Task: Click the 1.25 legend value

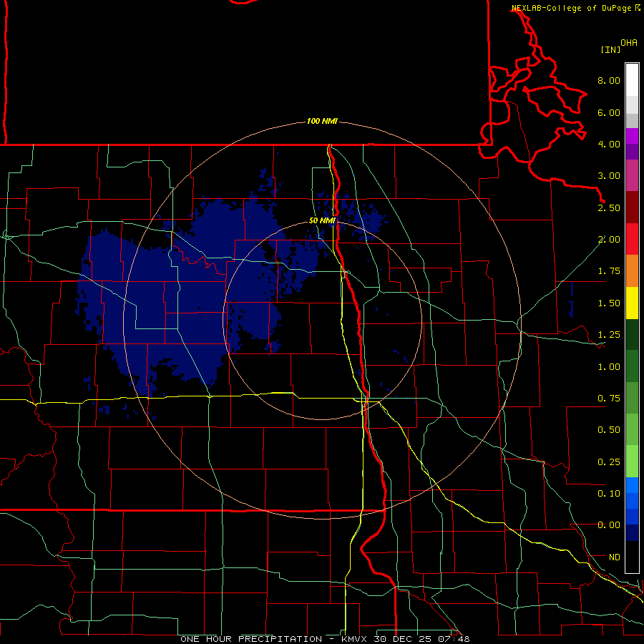Action: tap(609, 335)
